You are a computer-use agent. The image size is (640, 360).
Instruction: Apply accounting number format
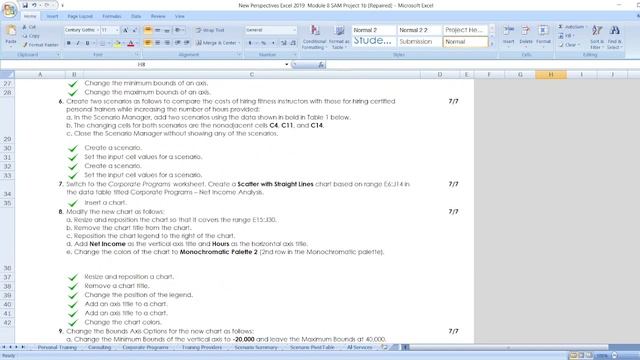pos(250,43)
